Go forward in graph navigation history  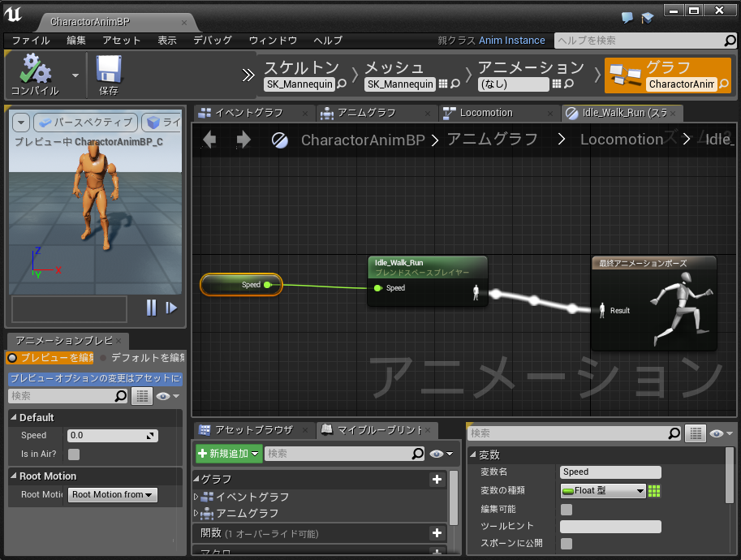click(243, 140)
